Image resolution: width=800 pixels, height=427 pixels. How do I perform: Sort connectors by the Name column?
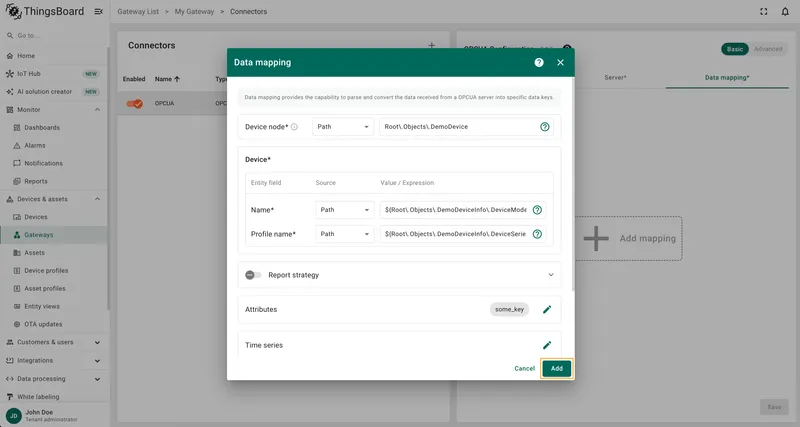point(167,79)
